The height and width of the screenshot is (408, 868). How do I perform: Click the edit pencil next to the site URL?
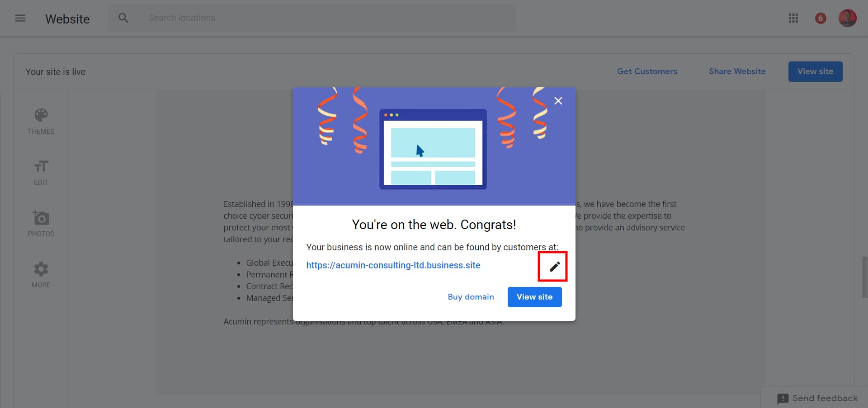pos(553,267)
